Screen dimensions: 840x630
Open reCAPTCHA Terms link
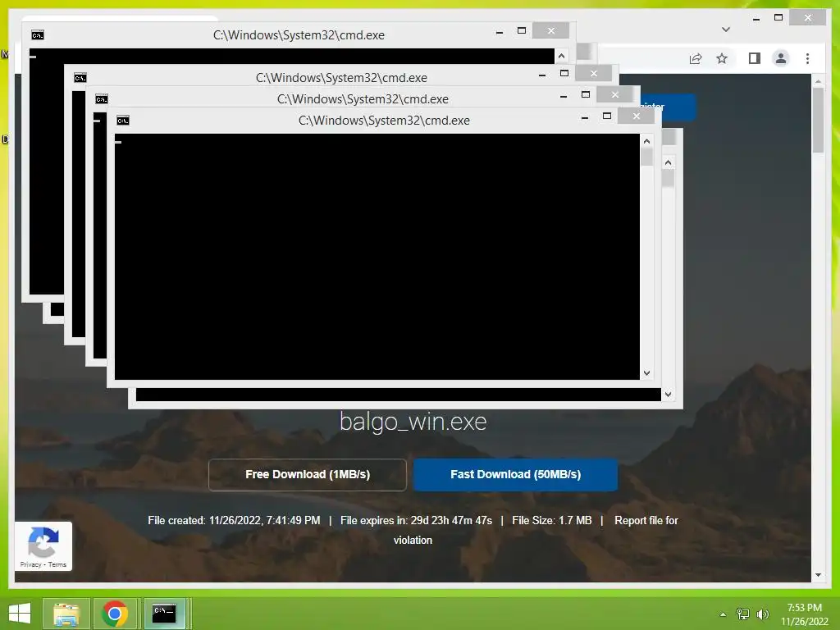tap(57, 564)
